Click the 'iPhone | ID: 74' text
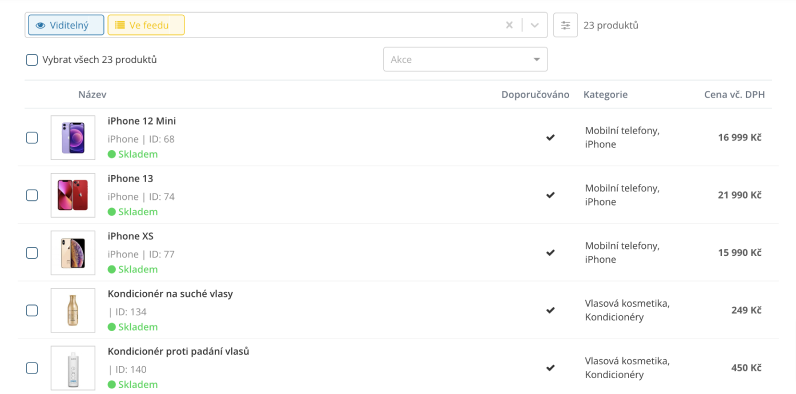 (x=141, y=196)
